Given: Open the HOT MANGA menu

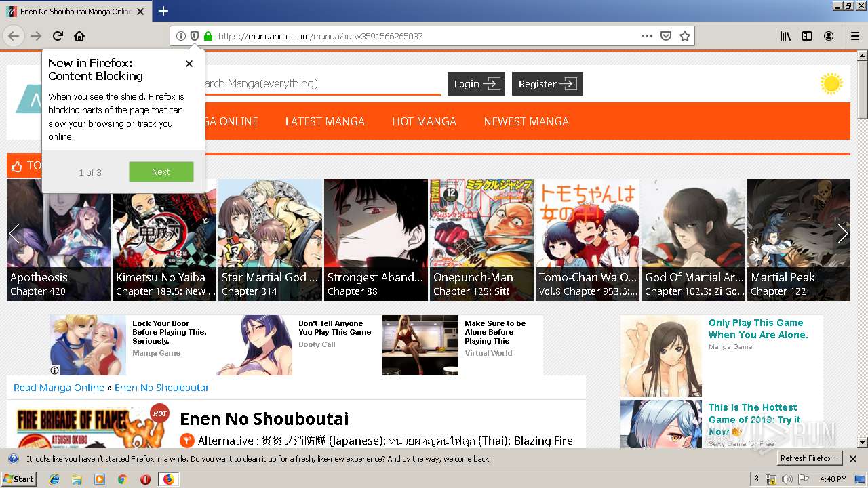Looking at the screenshot, I should [x=424, y=121].
